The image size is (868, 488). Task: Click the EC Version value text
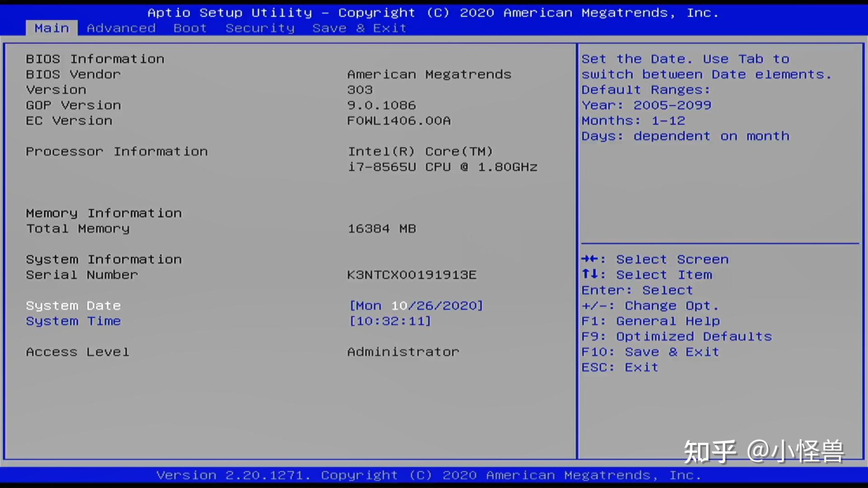pyautogui.click(x=399, y=121)
